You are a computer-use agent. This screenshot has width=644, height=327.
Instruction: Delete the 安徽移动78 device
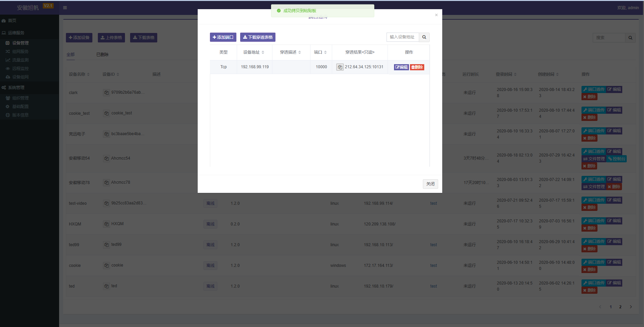tap(614, 187)
